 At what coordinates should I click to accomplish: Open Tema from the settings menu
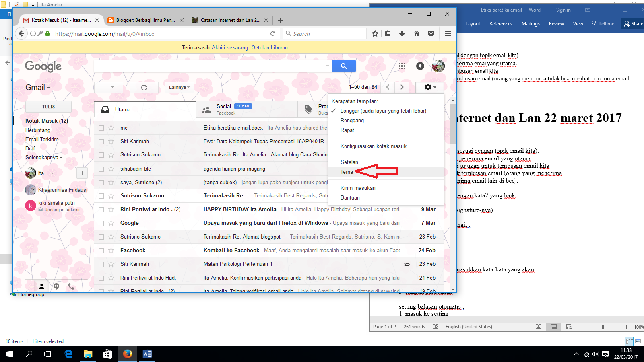[x=346, y=172]
